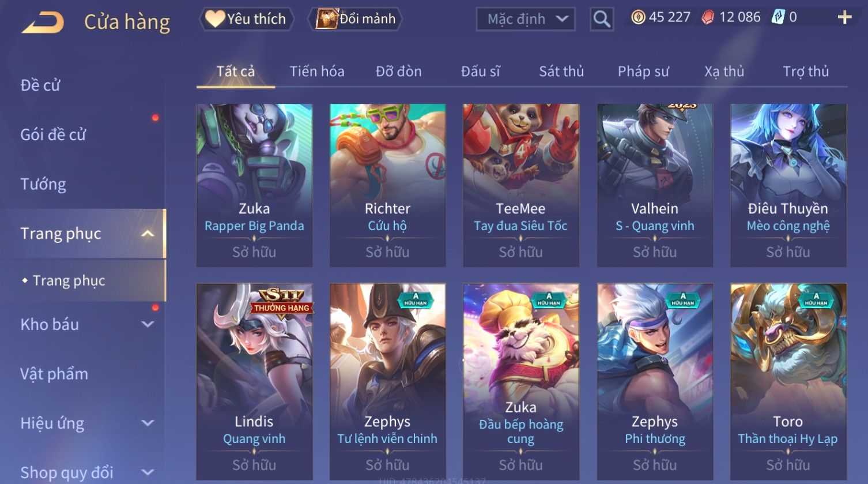Tap the plus icon to add currency

[844, 17]
